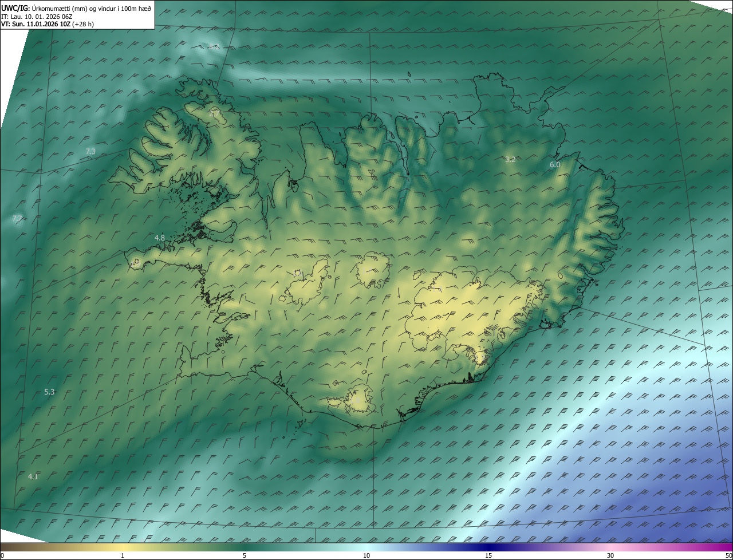Click the 30 tick on the color scale
The image size is (733, 560).
(x=610, y=555)
